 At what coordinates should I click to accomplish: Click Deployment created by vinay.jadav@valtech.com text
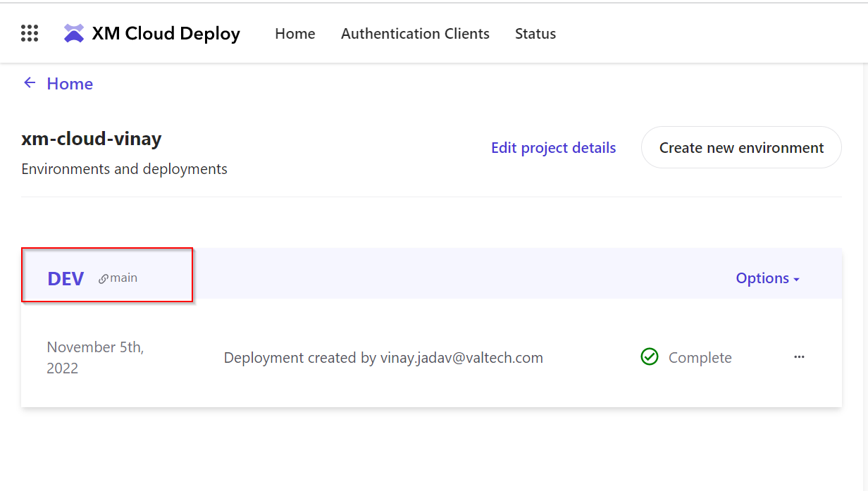(383, 358)
